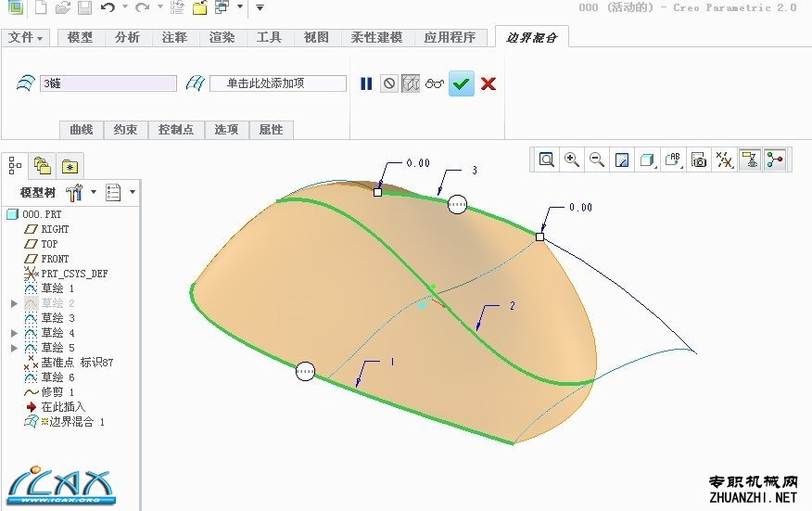Click the glasses verify-feature icon
Screen dimensions: 812x511
click(435, 83)
